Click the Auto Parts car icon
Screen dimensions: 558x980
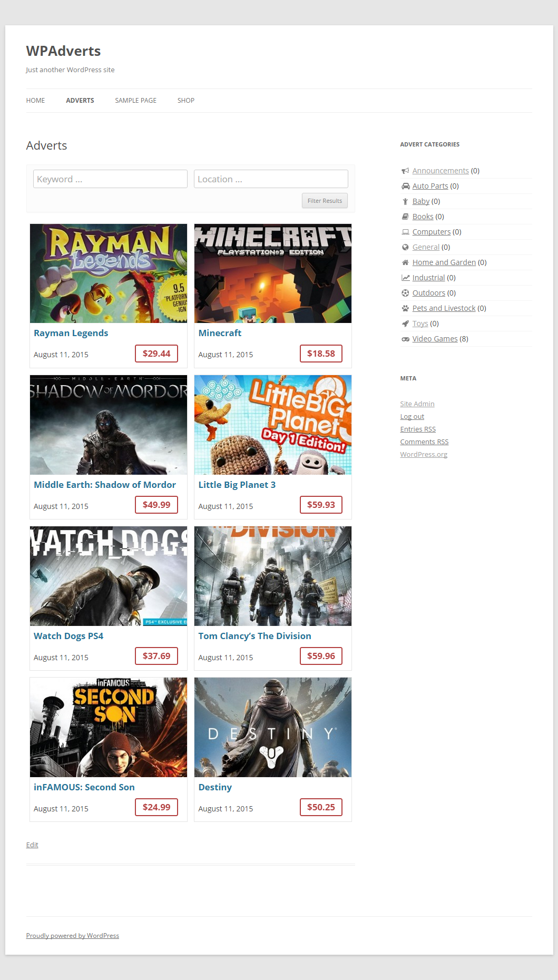tap(405, 186)
